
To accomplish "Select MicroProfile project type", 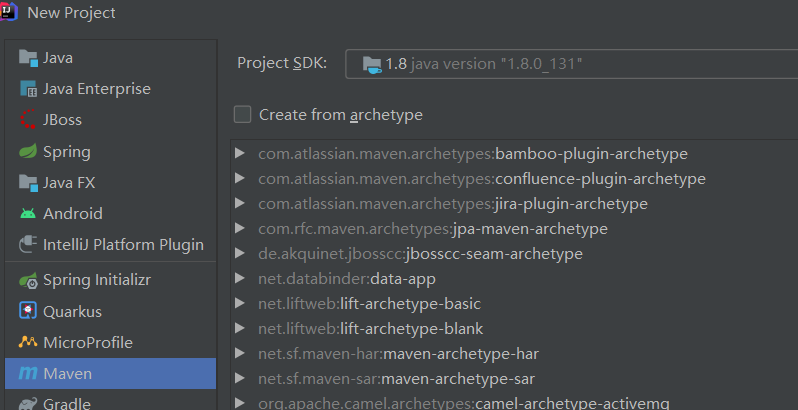I will tap(110, 342).
